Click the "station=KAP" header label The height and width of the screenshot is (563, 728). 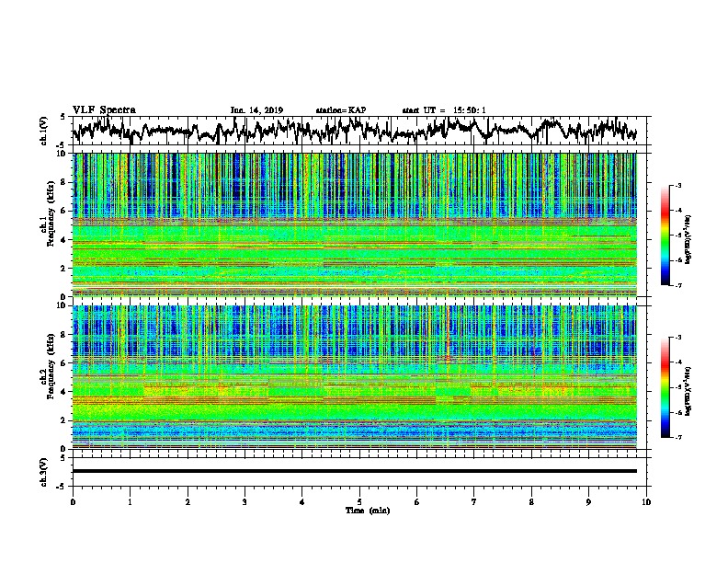[x=341, y=110]
